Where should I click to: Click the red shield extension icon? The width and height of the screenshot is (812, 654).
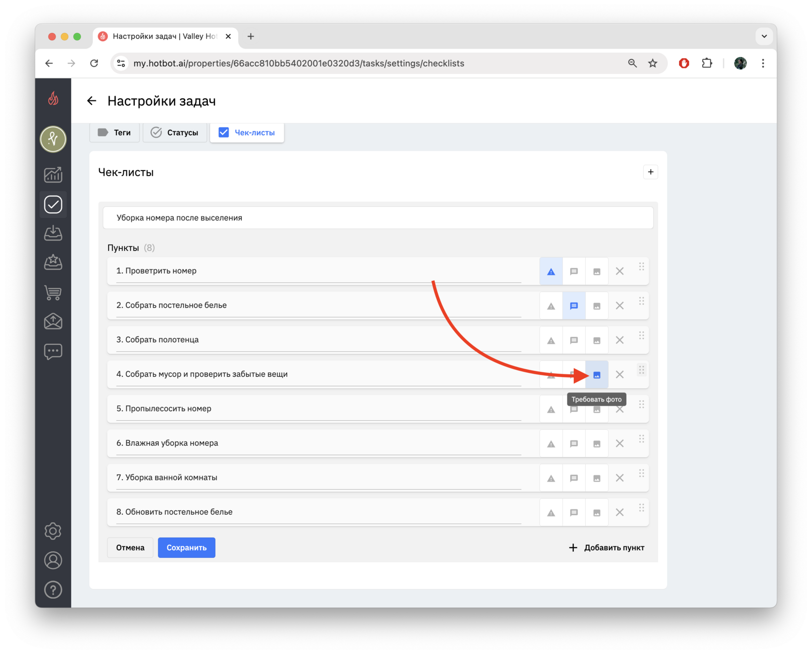click(x=684, y=63)
